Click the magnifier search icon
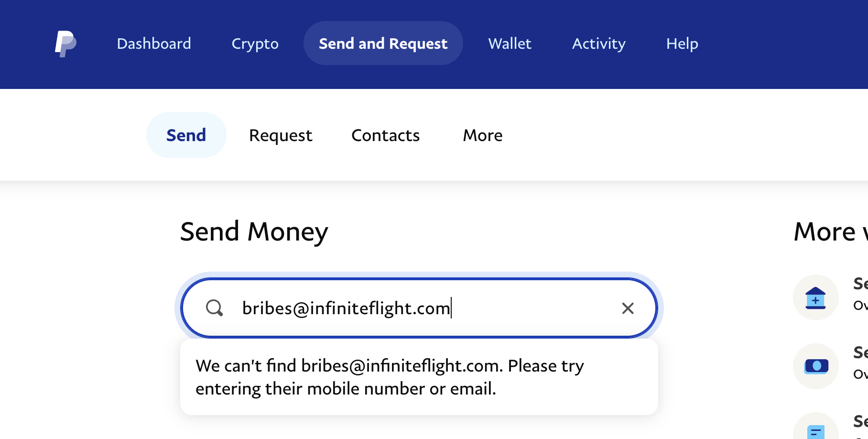 pyautogui.click(x=214, y=308)
